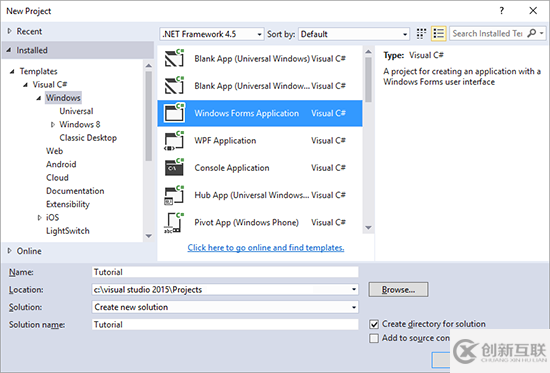
Task: Collapse the Templates tree node
Action: click(x=12, y=72)
